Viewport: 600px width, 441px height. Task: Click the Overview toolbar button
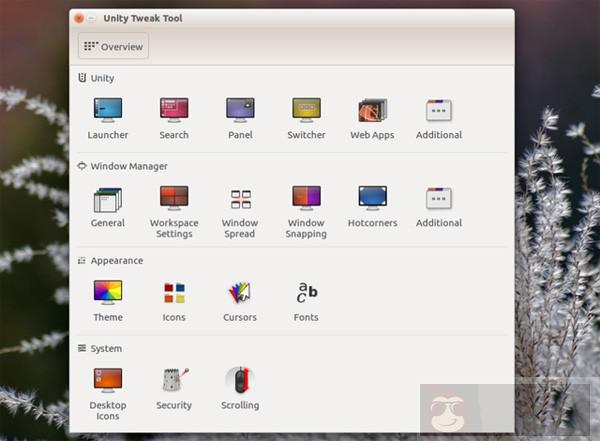[113, 46]
